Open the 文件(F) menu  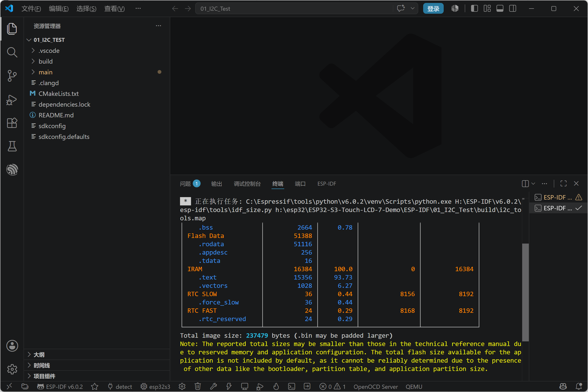[x=31, y=9]
